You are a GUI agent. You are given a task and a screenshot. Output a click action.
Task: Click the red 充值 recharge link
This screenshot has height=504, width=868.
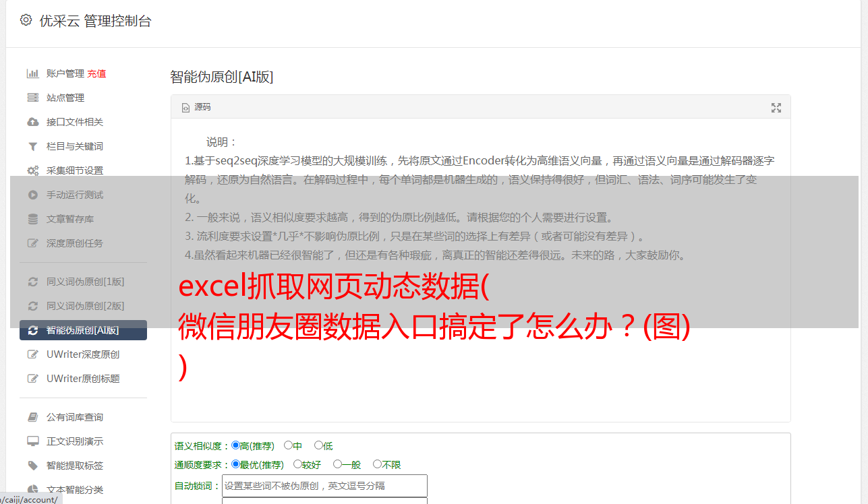[x=96, y=73]
